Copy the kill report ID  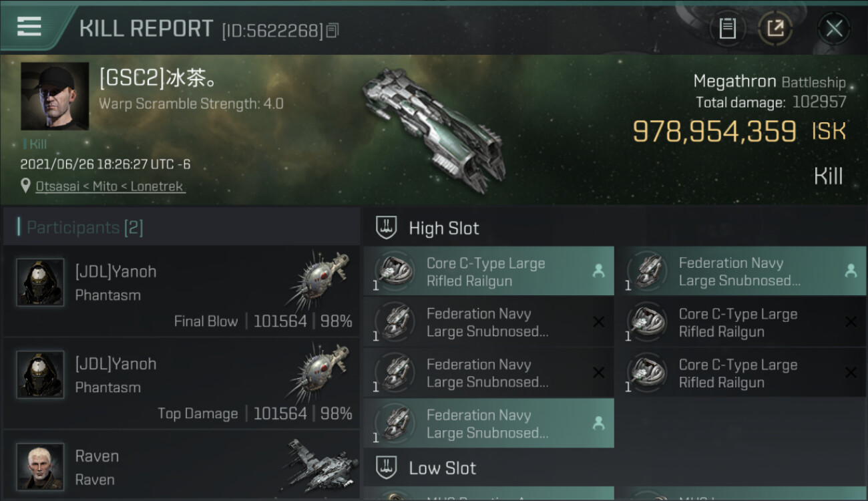(x=333, y=30)
